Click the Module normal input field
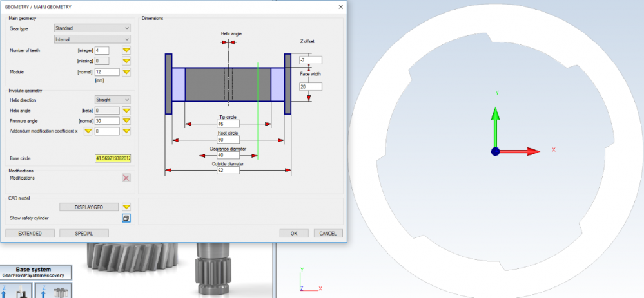This screenshot has width=644, height=298. point(107,72)
